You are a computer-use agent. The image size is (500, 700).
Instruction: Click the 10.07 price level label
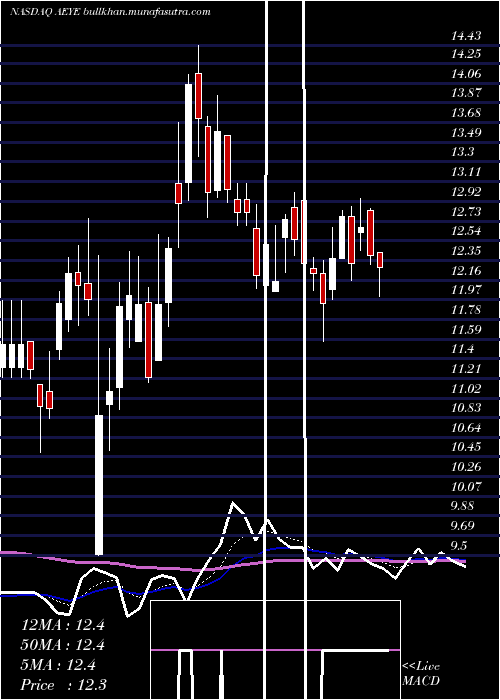(x=467, y=487)
